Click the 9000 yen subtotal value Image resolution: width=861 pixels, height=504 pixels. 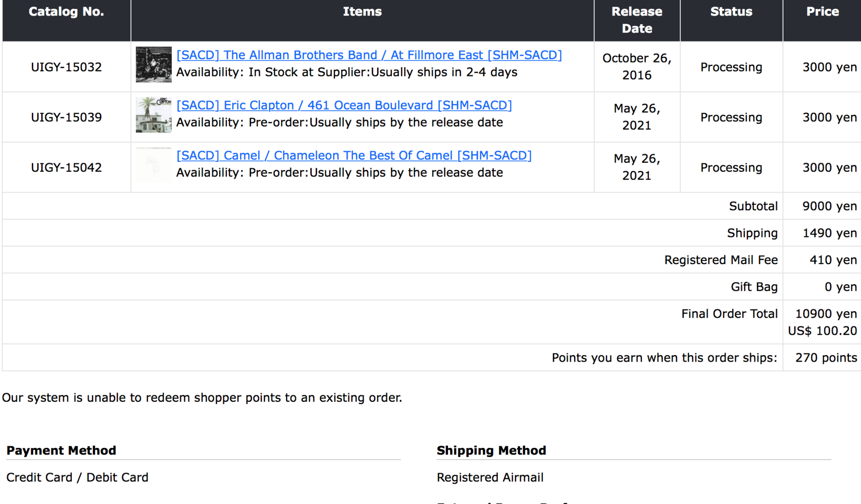[829, 207]
